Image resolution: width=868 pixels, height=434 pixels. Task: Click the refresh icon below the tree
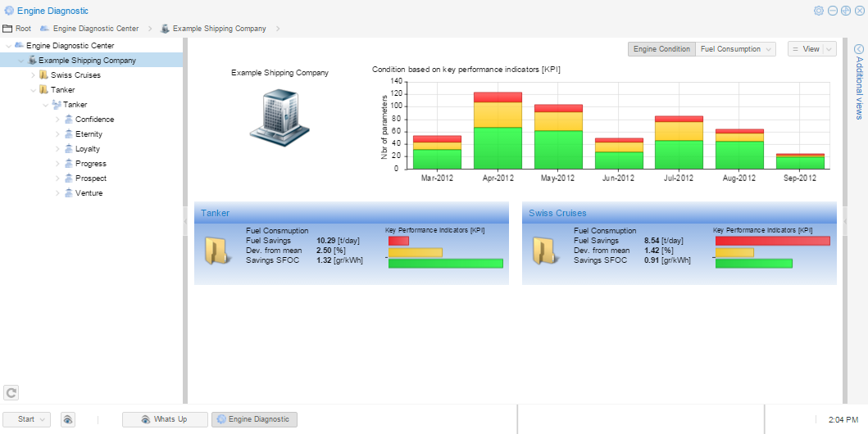11,392
